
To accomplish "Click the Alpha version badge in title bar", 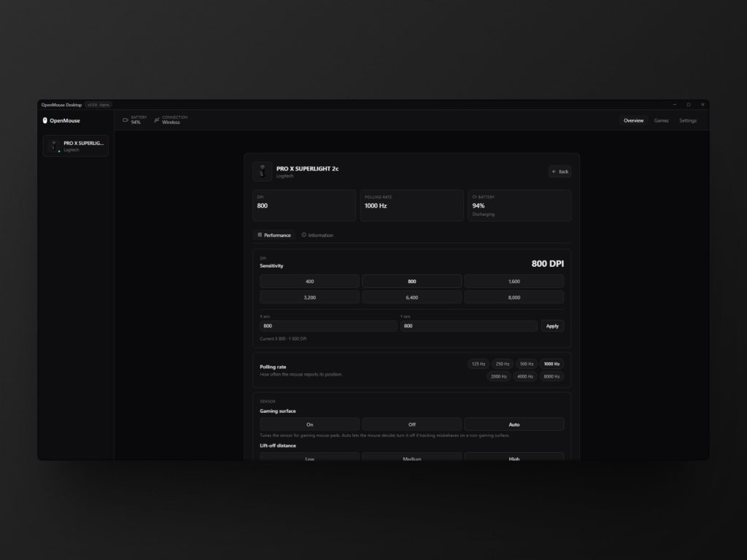I will click(x=99, y=105).
